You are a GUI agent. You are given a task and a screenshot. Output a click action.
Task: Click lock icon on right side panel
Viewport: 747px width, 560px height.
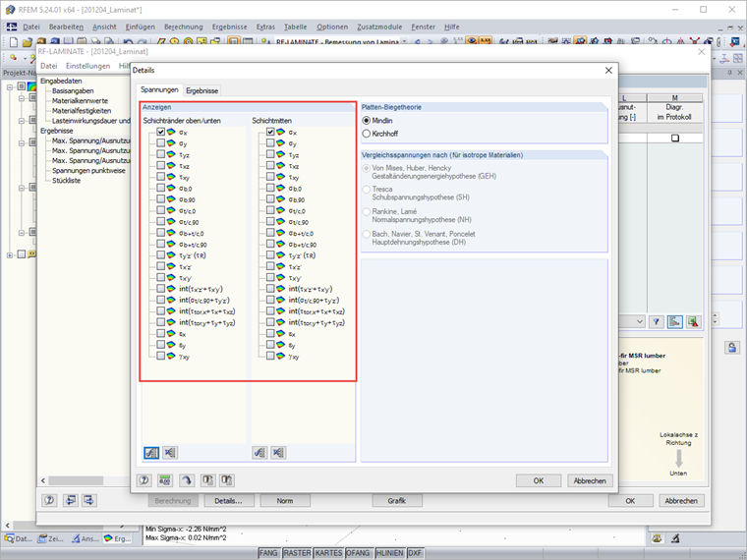(x=731, y=347)
